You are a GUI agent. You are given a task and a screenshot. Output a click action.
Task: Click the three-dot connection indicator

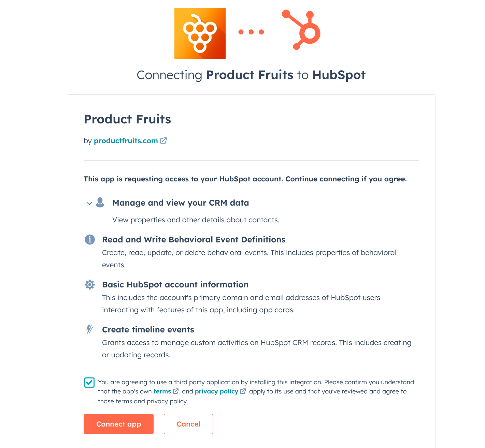tap(251, 32)
